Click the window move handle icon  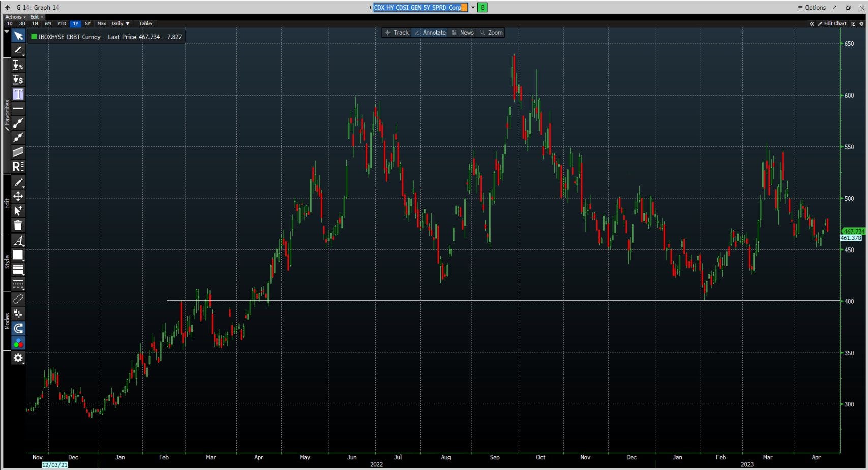pos(8,7)
